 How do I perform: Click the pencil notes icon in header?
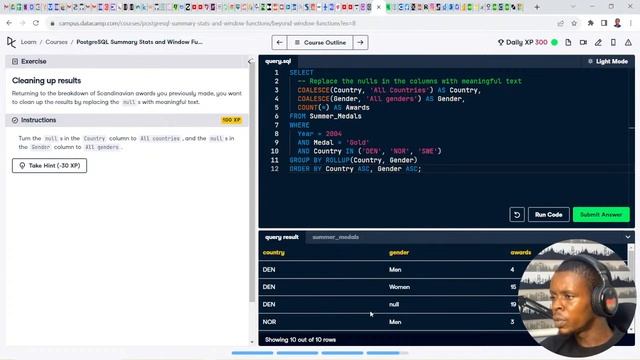click(598, 42)
